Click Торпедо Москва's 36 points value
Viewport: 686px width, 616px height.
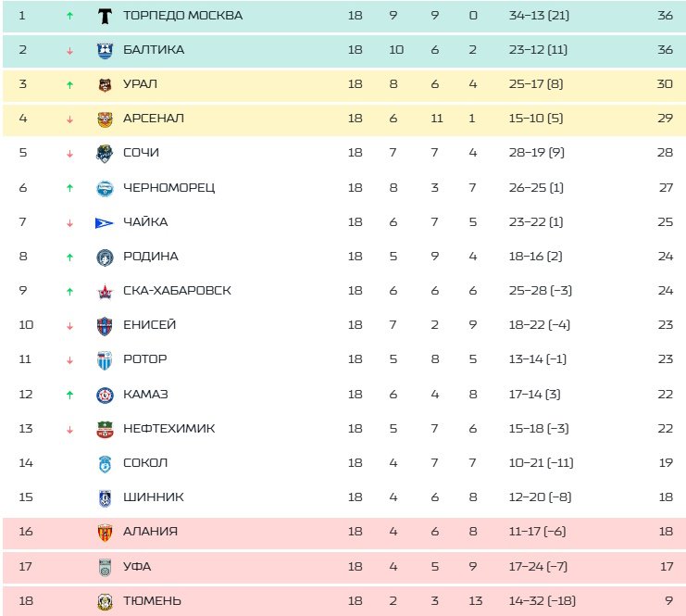663,16
